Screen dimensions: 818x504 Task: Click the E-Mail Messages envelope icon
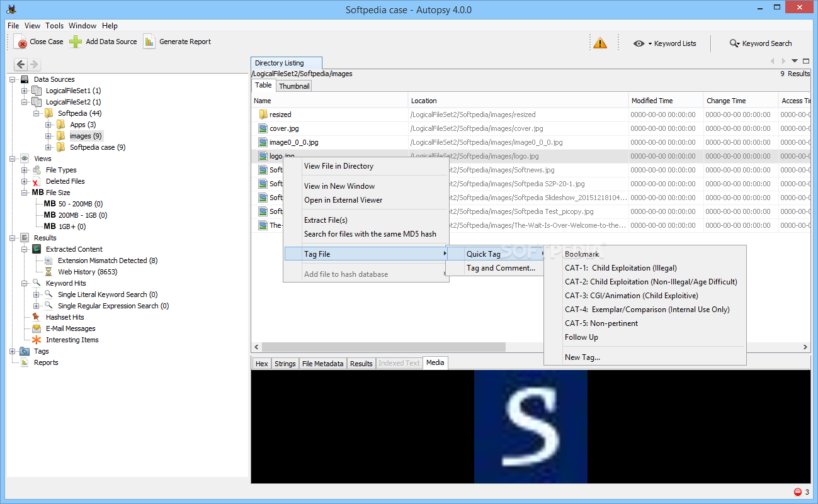tap(37, 328)
